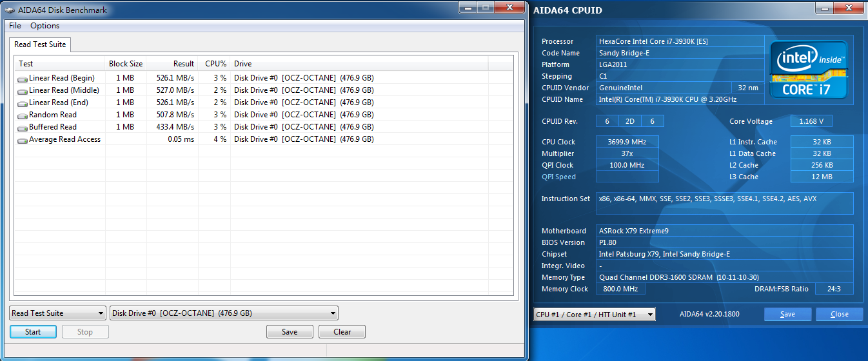Screen dimensions: 868x361
Task: Click the Intel Patsburg X79 chipset value
Action: tap(725, 254)
